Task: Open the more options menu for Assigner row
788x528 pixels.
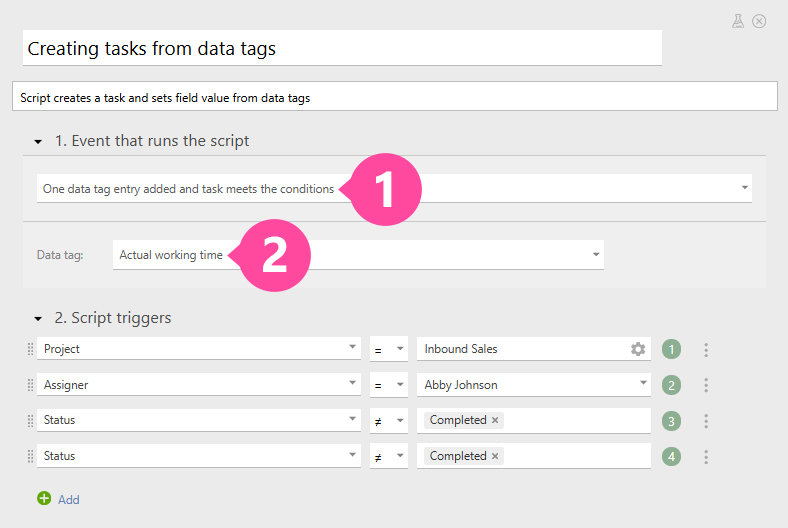Action: click(x=706, y=385)
